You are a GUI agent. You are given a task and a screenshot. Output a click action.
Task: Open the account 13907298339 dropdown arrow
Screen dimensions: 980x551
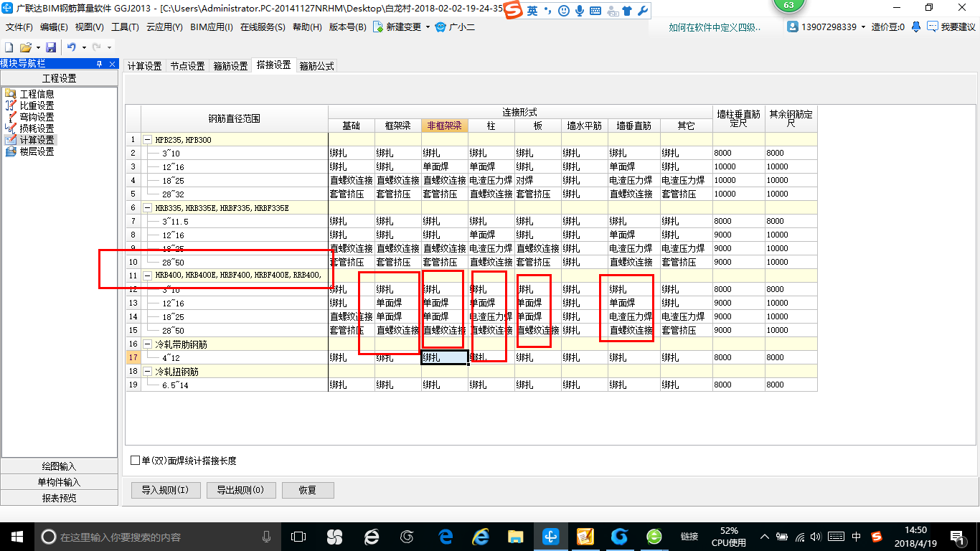tap(863, 27)
